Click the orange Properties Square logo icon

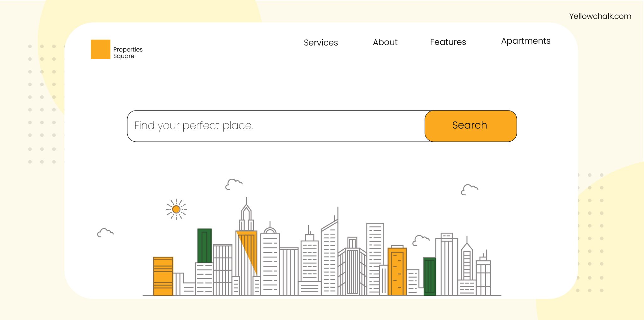pyautogui.click(x=100, y=49)
